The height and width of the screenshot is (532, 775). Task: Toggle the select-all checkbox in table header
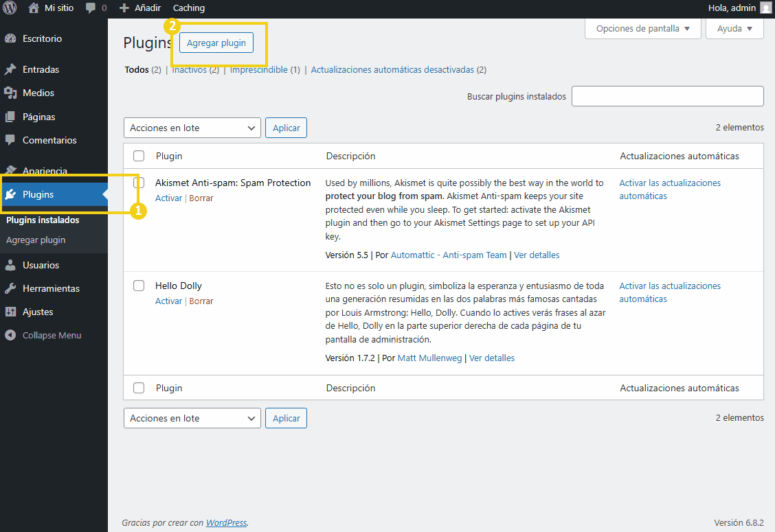coord(139,156)
